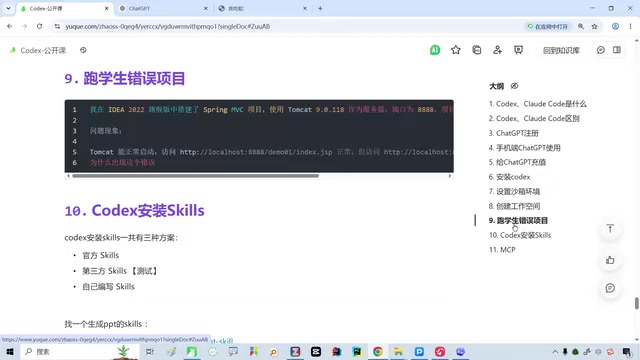The width and height of the screenshot is (640, 360).
Task: Open the Chrome profile icon
Action: [x=615, y=26]
